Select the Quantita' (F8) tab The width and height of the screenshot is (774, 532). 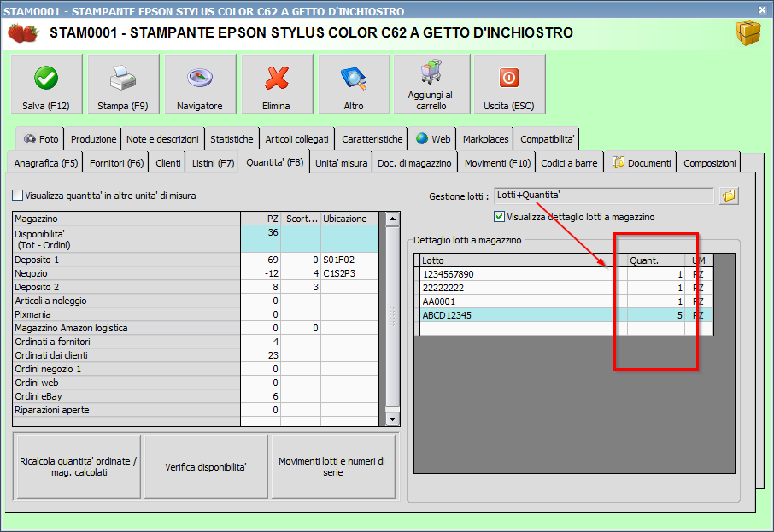click(x=274, y=162)
